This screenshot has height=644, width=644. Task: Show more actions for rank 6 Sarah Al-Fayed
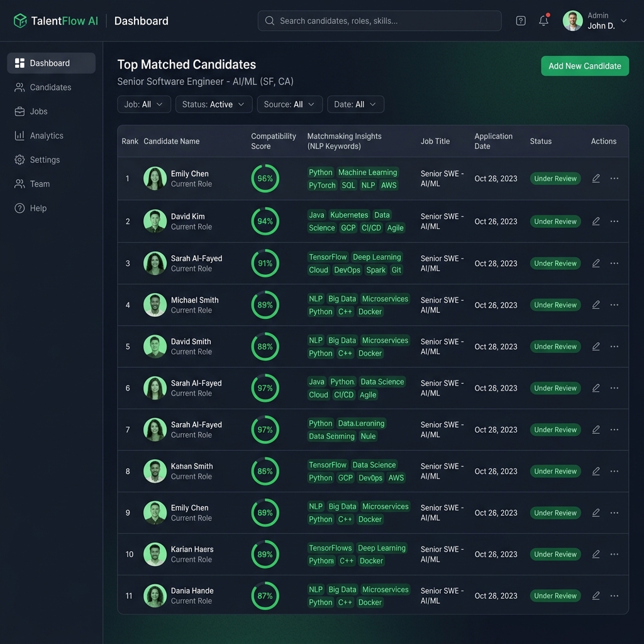click(x=614, y=388)
